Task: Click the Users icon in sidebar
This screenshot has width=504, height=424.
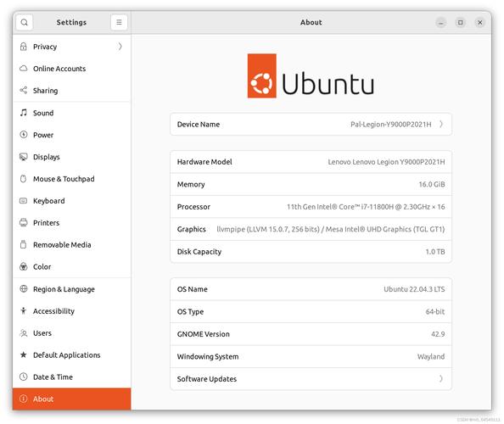Action: (24, 332)
